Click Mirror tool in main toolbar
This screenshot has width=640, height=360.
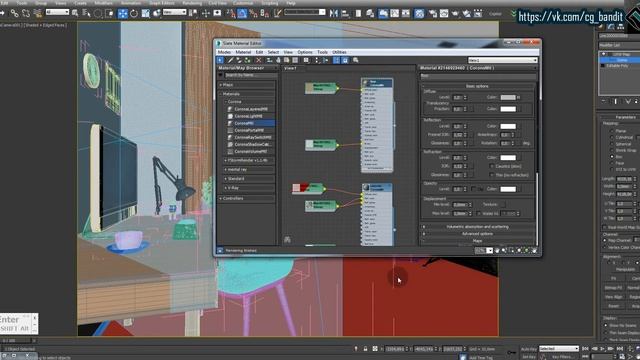[334, 13]
